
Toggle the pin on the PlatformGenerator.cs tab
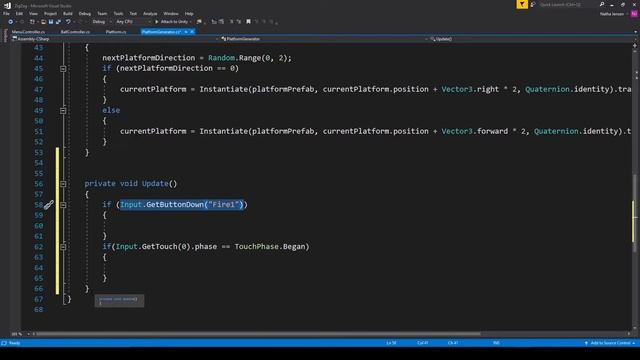186,32
